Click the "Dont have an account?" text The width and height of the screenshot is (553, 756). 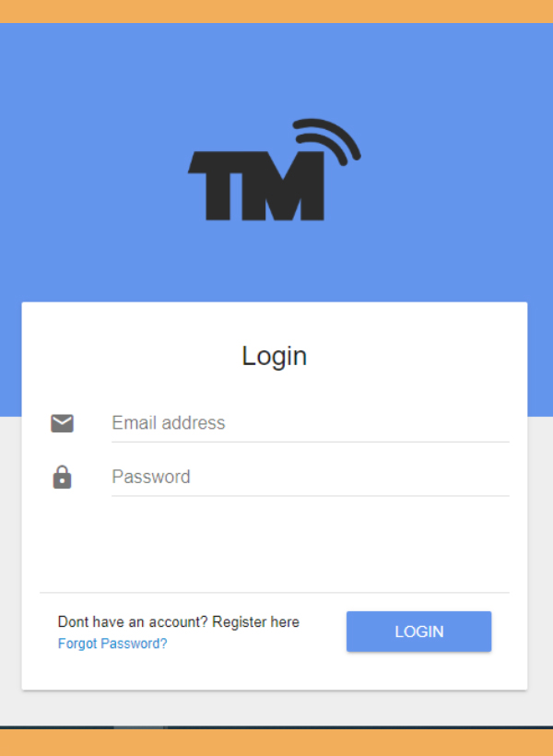click(133, 622)
